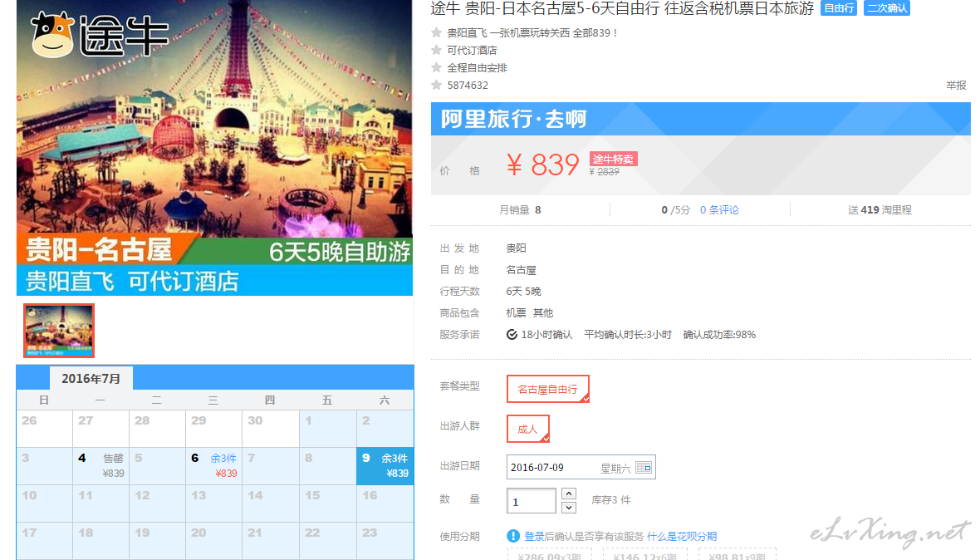Click the 途牛特卖 red badge
980x560 pixels.
click(x=613, y=159)
